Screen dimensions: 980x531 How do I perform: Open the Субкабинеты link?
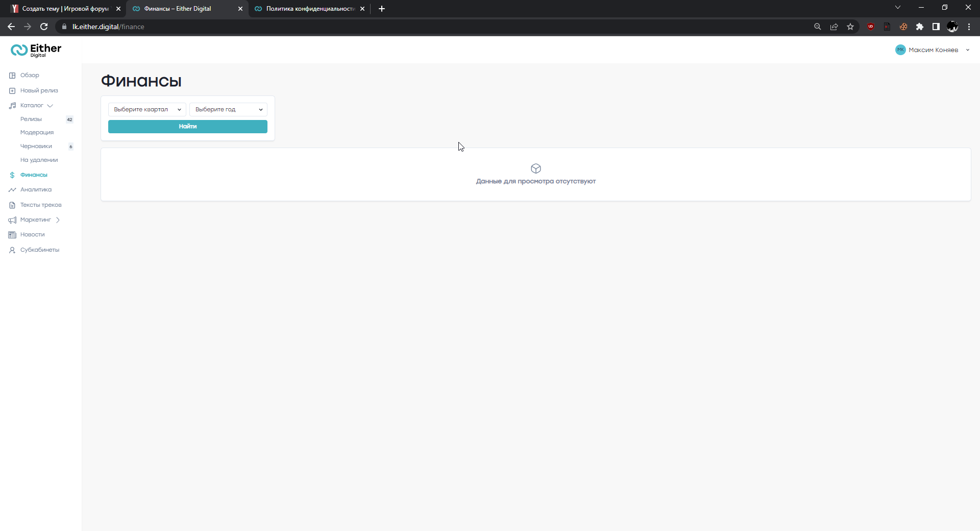[x=40, y=250]
